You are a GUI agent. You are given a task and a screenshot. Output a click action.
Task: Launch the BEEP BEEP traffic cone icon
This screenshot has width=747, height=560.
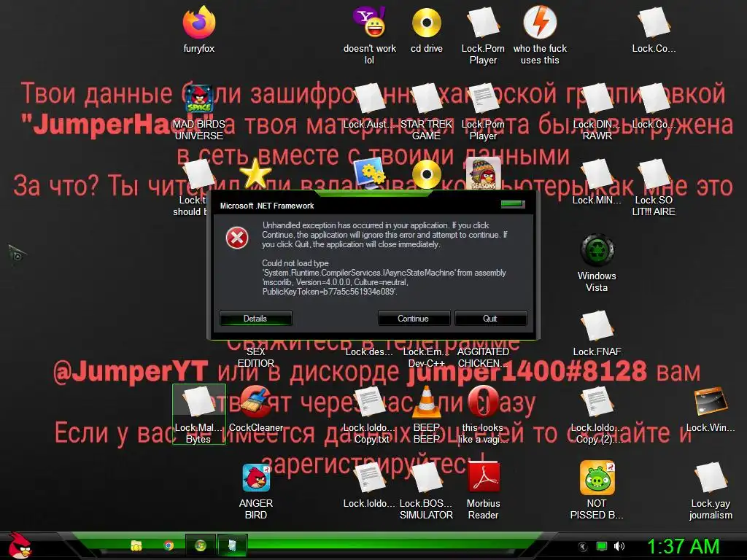(x=426, y=402)
